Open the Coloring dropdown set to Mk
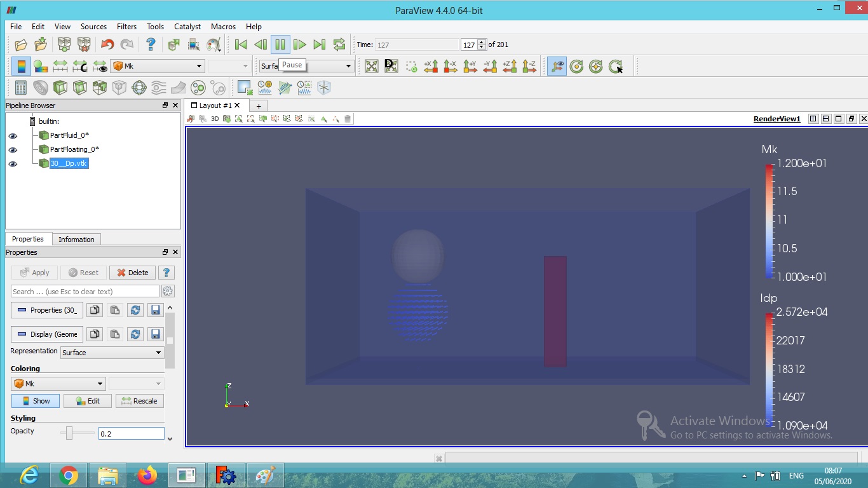This screenshot has height=488, width=868. click(x=57, y=383)
